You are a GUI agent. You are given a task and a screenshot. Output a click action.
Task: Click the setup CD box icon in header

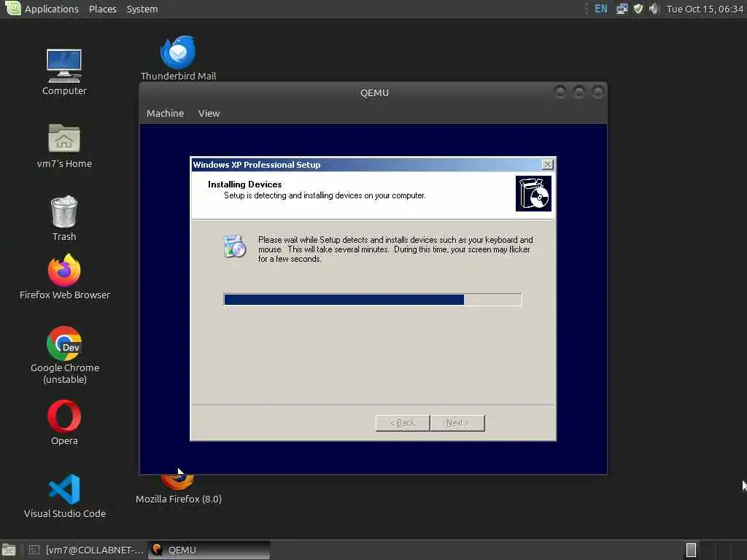click(533, 193)
